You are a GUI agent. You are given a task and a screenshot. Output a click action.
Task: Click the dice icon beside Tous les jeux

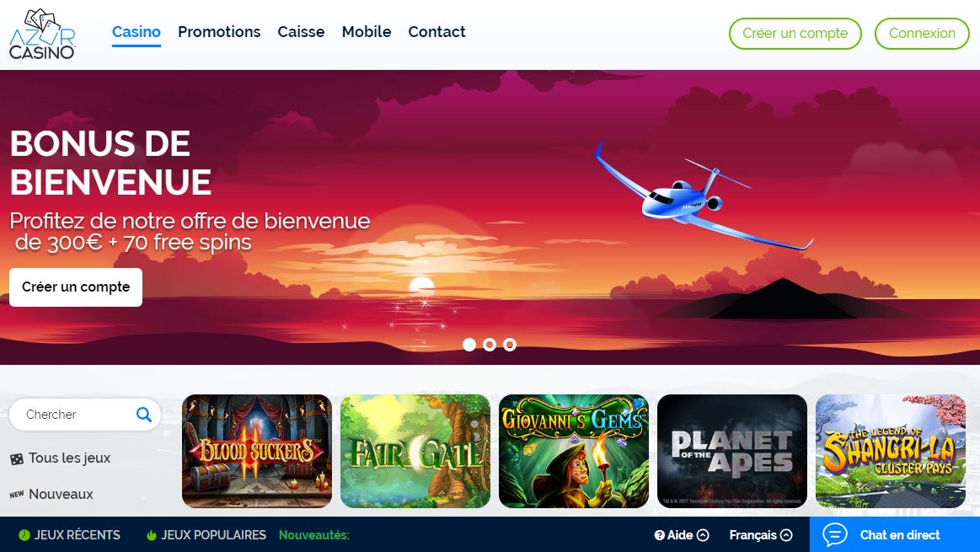[17, 458]
